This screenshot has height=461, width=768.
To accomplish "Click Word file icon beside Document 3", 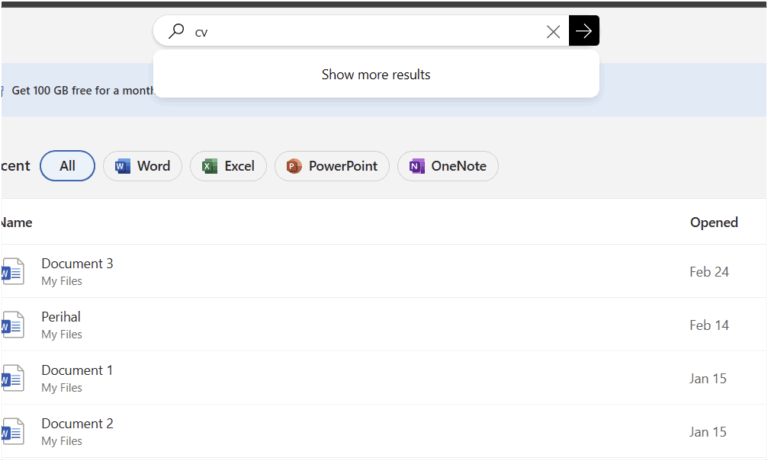I will pos(13,271).
